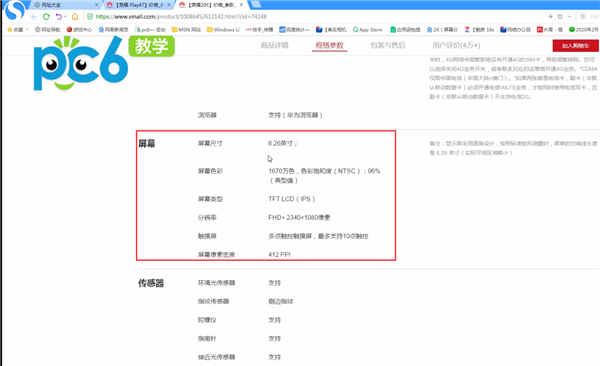
Task: Close the 荣耀 Play4T tab
Action: pyautogui.click(x=169, y=5)
